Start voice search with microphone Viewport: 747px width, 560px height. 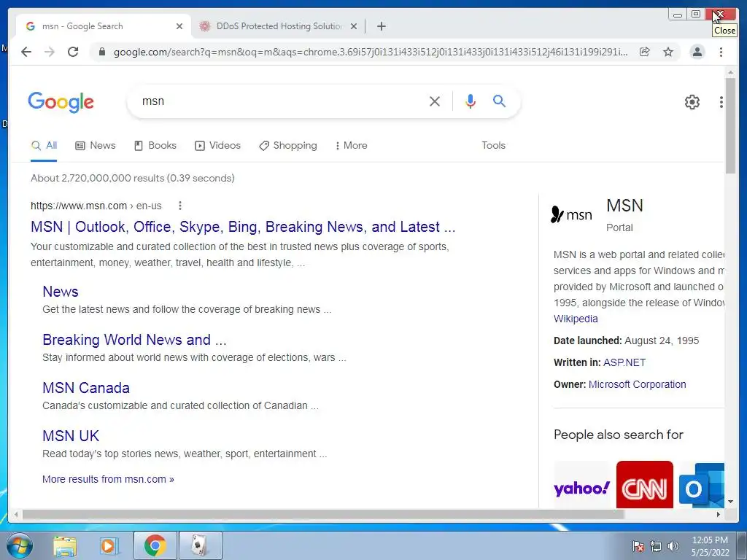click(x=471, y=101)
